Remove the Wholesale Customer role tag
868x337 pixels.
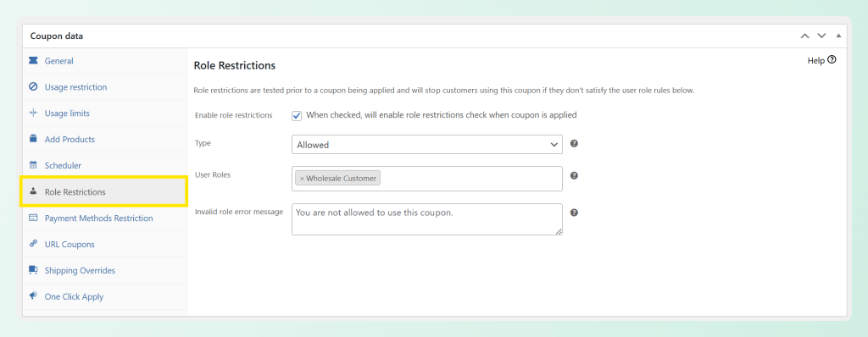pos(302,178)
